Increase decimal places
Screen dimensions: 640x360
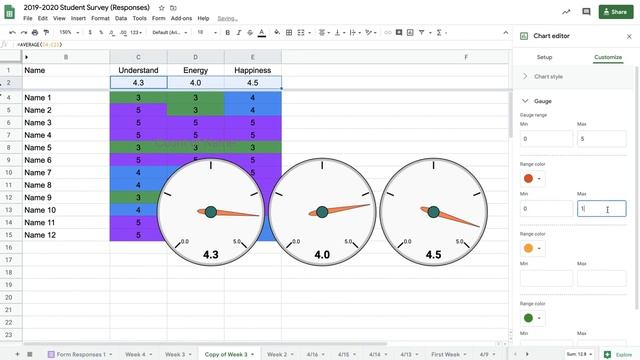point(123,32)
